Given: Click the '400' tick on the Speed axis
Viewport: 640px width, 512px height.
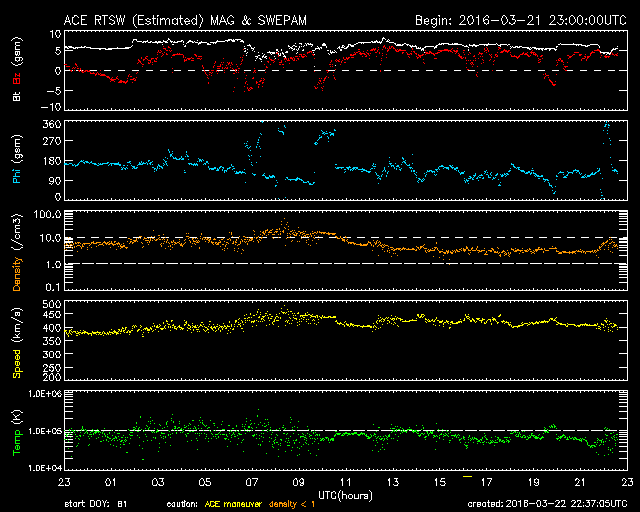Looking at the screenshot, I should click(52, 328).
